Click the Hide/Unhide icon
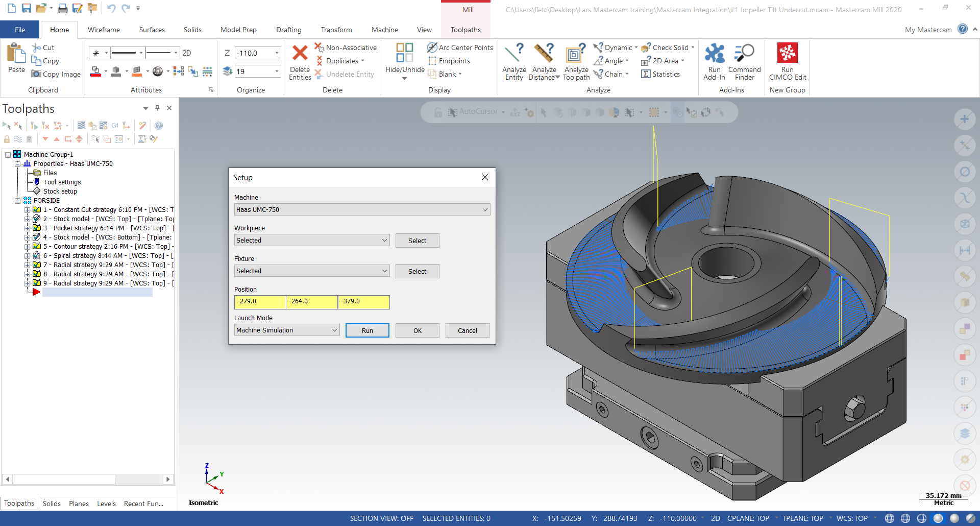The height and width of the screenshot is (526, 980). [x=405, y=53]
